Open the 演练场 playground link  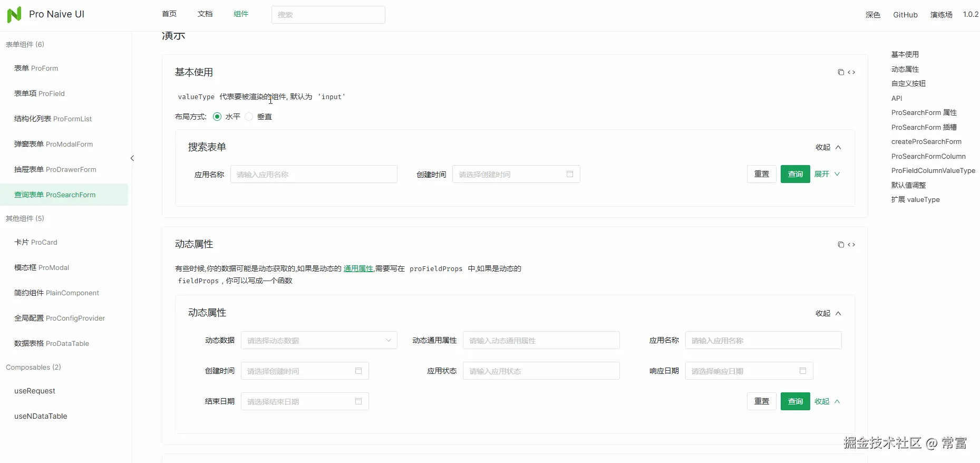(x=941, y=15)
